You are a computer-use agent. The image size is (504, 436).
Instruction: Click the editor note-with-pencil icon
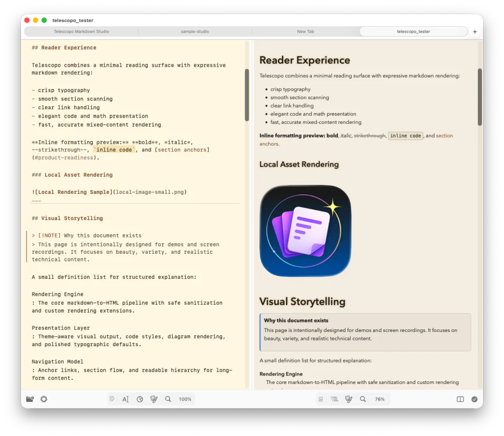[112, 399]
